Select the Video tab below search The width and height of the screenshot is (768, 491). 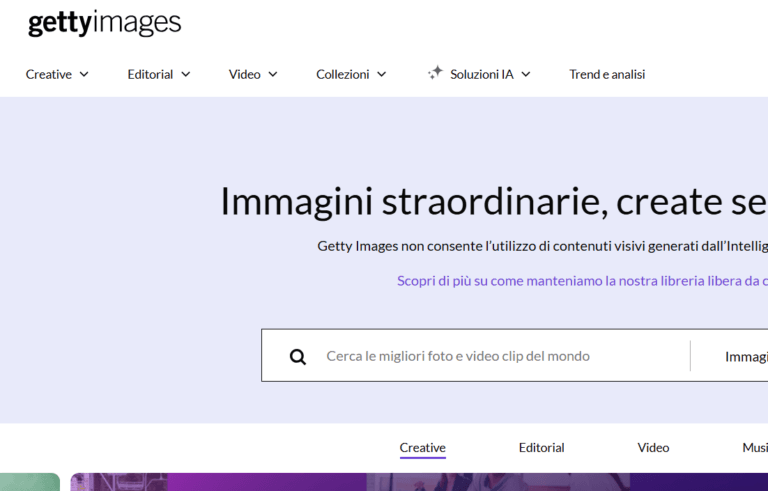pos(653,448)
